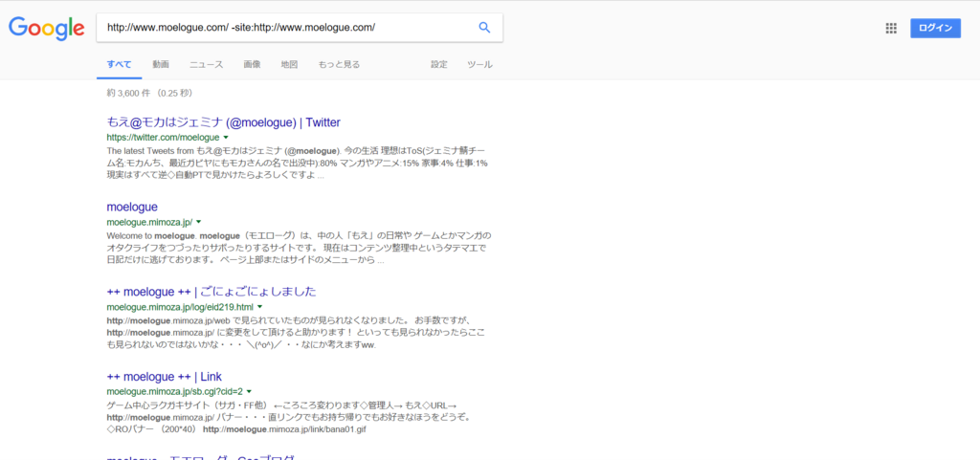This screenshot has width=980, height=460.
Task: Click the Google logo
Action: (x=46, y=28)
